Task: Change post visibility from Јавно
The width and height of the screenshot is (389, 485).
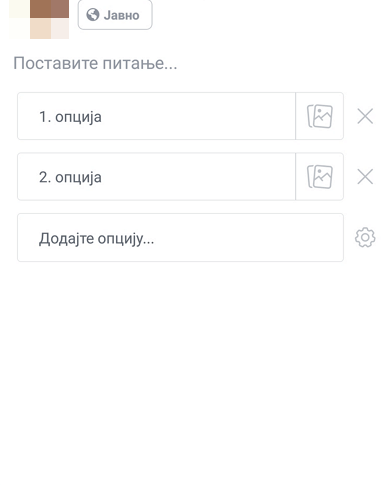Action: point(115,15)
